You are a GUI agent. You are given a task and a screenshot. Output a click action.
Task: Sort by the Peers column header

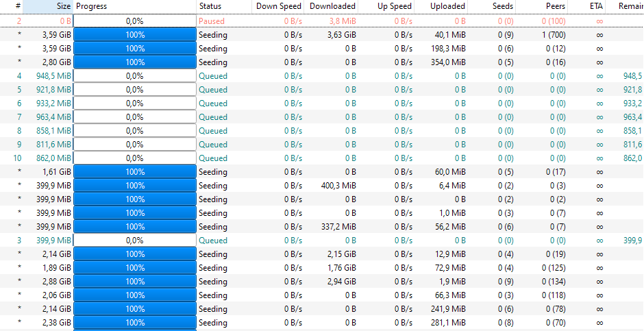pyautogui.click(x=542, y=6)
